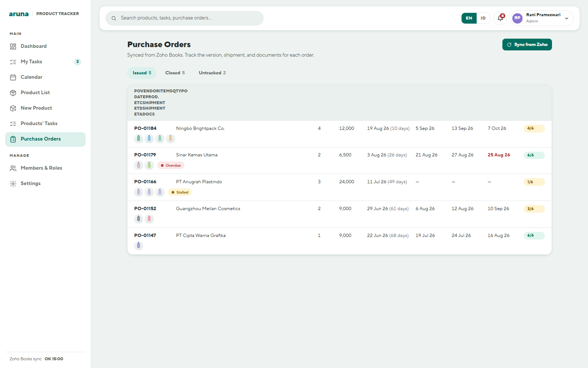The height and width of the screenshot is (368, 588).
Task: Open purchase order PO-01184
Action: click(145, 128)
